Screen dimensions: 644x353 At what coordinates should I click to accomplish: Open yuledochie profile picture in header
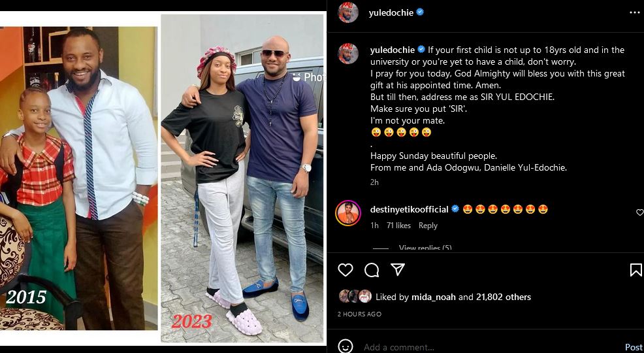[348, 12]
